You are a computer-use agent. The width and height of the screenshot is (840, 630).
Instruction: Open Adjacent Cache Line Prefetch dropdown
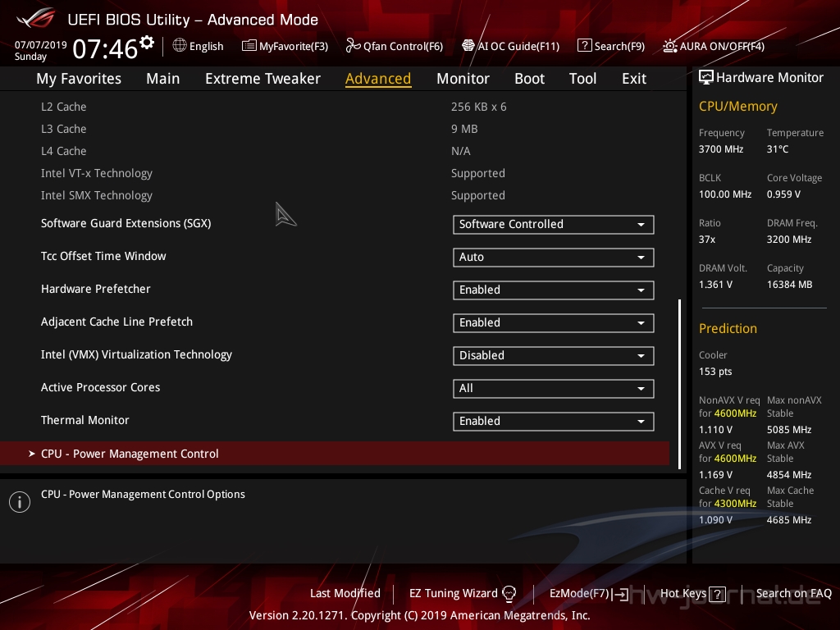[x=554, y=323]
